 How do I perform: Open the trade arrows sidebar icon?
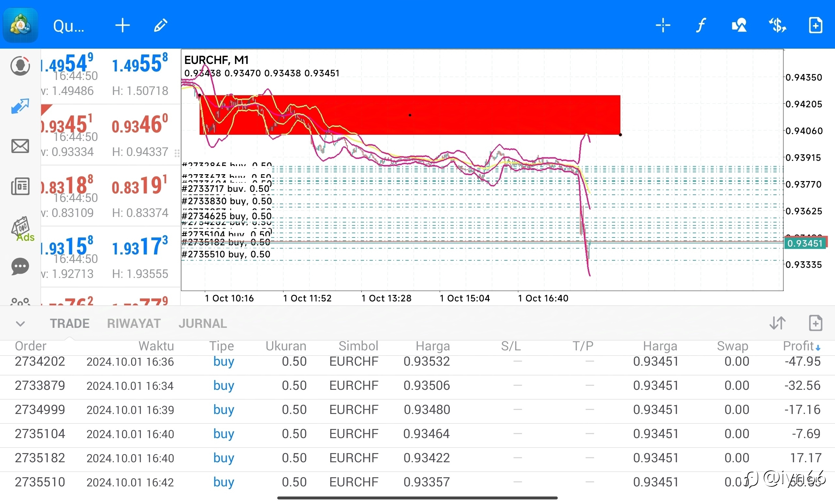[x=20, y=106]
